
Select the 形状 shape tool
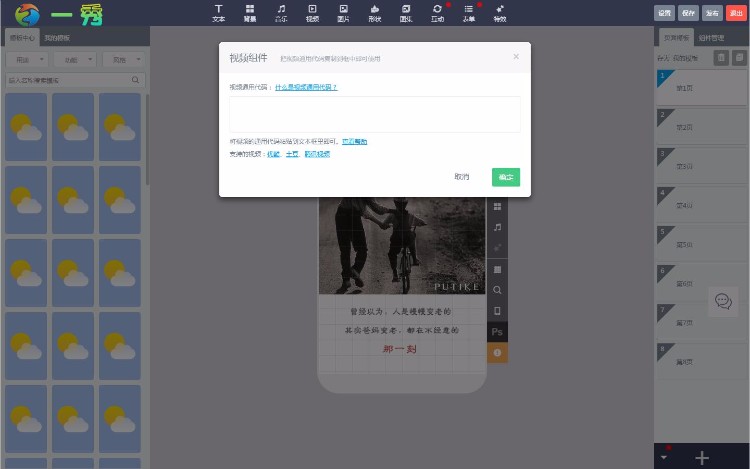click(x=375, y=13)
